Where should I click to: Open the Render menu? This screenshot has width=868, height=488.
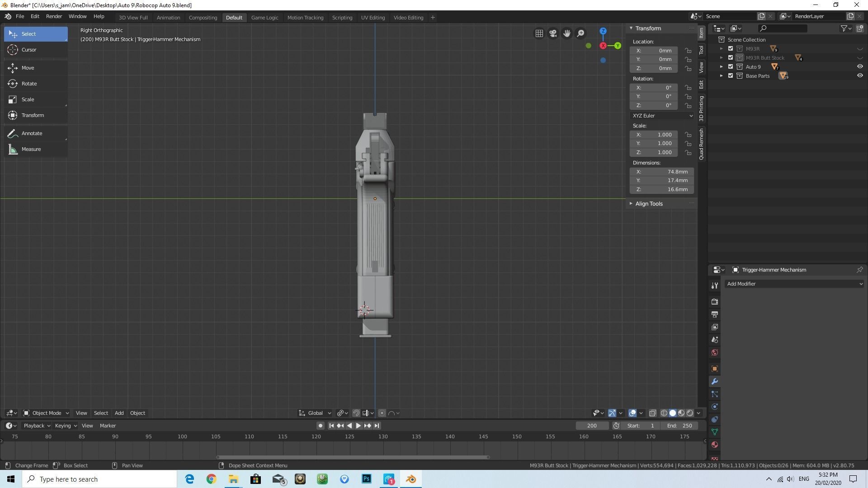(x=54, y=16)
